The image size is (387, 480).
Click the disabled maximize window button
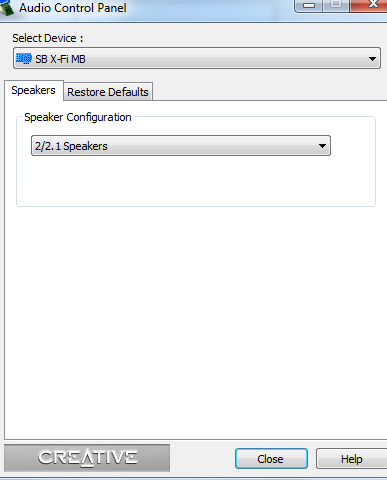click(x=336, y=5)
